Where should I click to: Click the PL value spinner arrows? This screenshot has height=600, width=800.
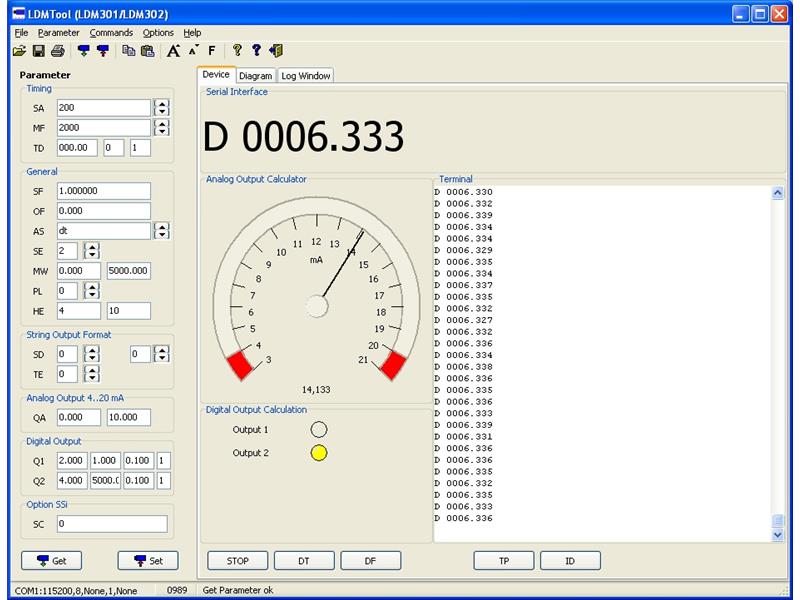92,291
